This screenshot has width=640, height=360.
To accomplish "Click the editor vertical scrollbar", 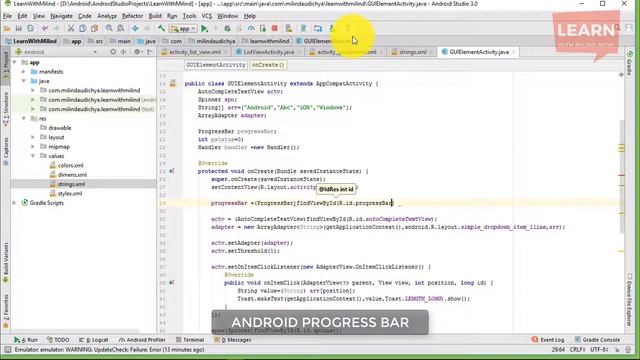I will (x=621, y=177).
